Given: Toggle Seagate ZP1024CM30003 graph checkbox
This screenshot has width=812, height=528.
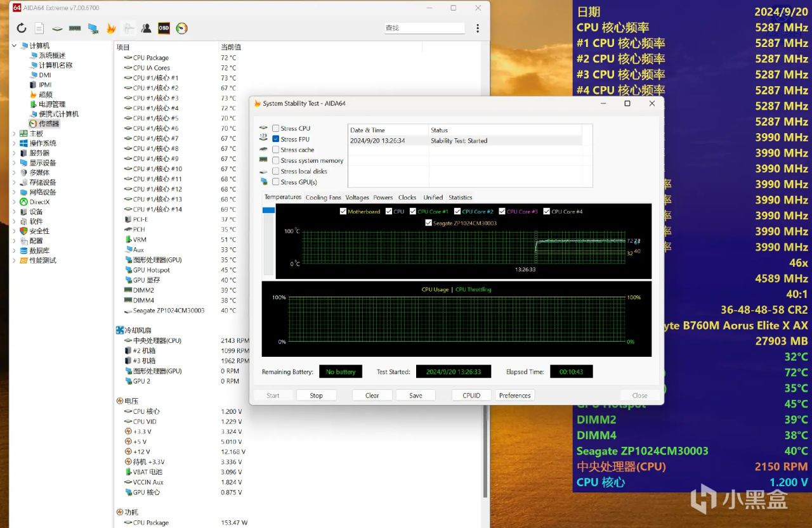Looking at the screenshot, I should click(428, 223).
